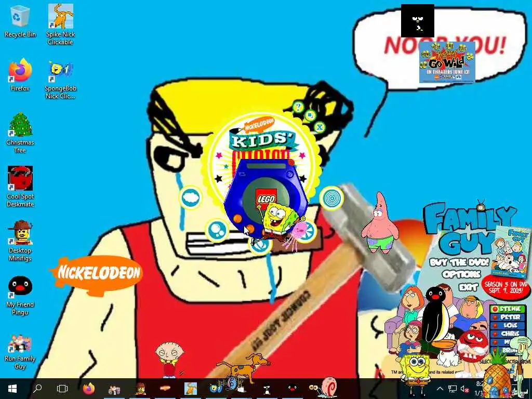
Task: Click Buy the DVD! in Family Guy panel
Action: click(x=459, y=262)
